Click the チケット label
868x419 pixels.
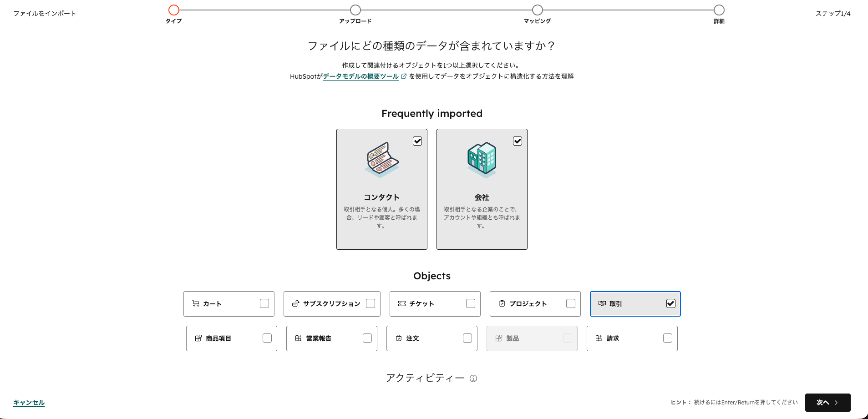pyautogui.click(x=422, y=303)
